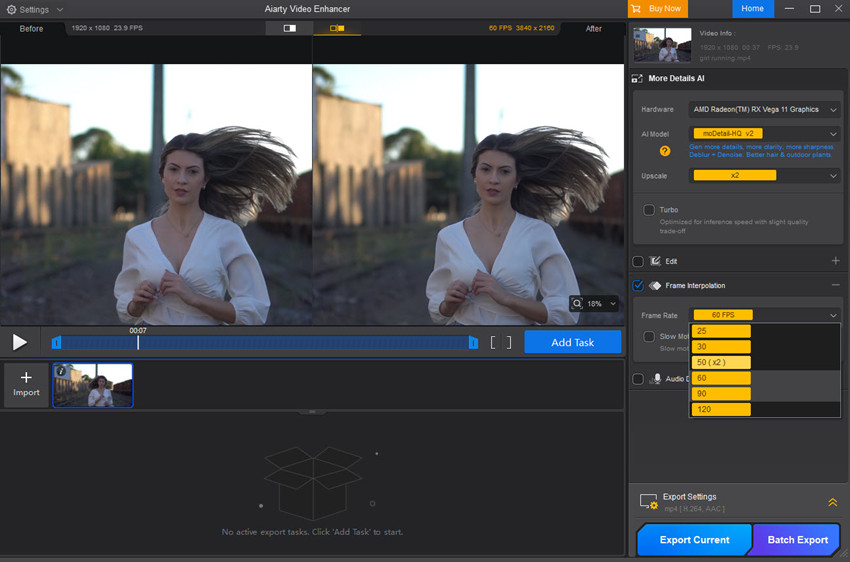Screen dimensions: 850x562
Task: Expand the 18% zoom level dropdown
Action: tap(613, 303)
